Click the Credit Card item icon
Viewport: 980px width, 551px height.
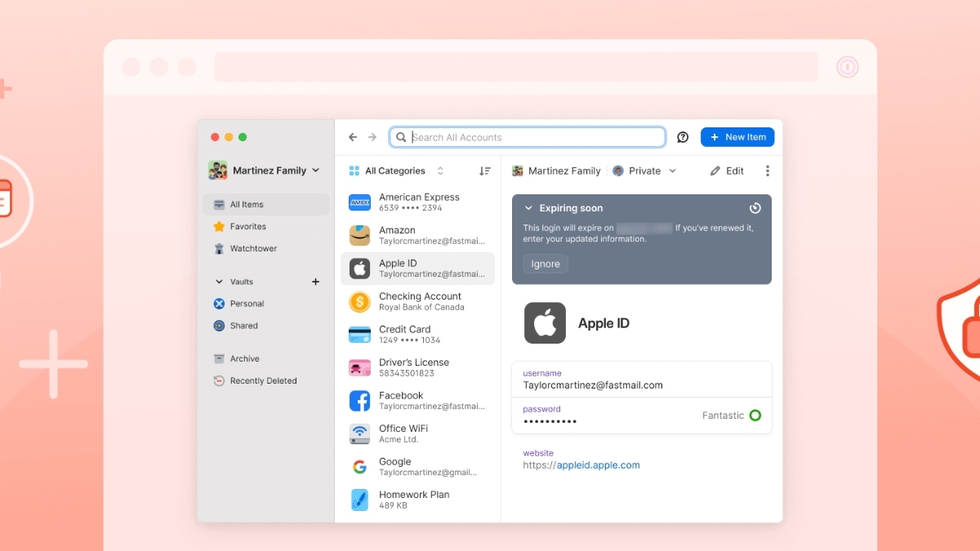pyautogui.click(x=359, y=335)
